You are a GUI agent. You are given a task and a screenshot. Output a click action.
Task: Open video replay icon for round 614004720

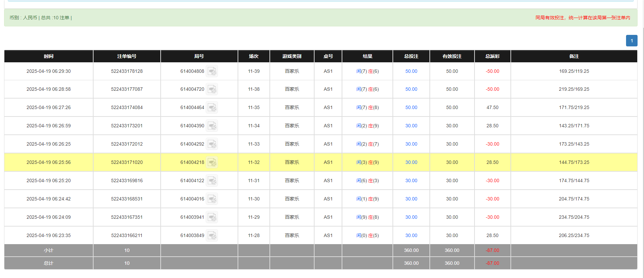point(212,89)
